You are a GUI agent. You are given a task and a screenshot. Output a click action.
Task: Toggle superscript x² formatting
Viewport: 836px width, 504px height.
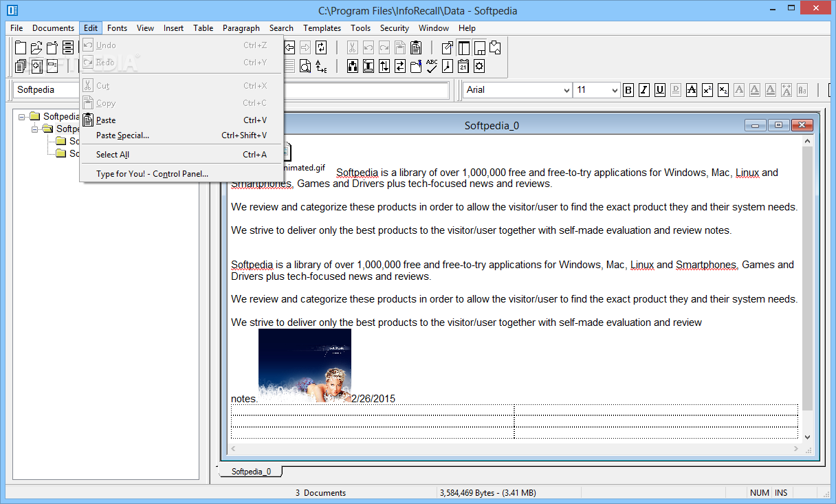pyautogui.click(x=707, y=89)
